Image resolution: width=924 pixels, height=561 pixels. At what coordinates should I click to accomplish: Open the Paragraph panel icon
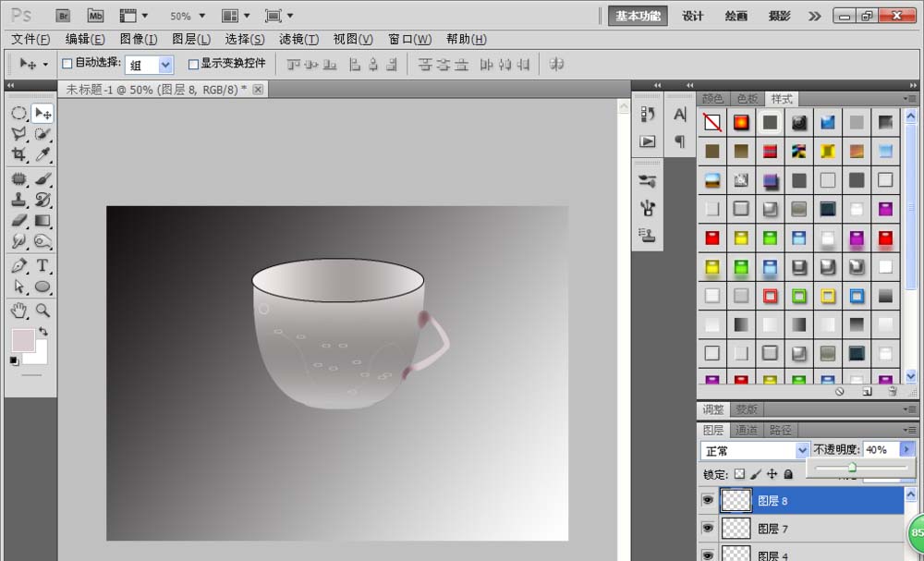point(680,141)
